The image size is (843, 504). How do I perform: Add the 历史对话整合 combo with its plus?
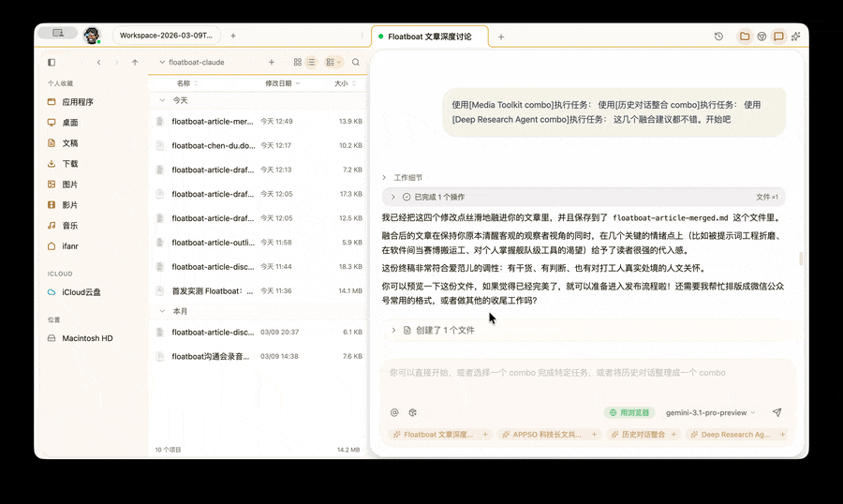click(x=673, y=435)
